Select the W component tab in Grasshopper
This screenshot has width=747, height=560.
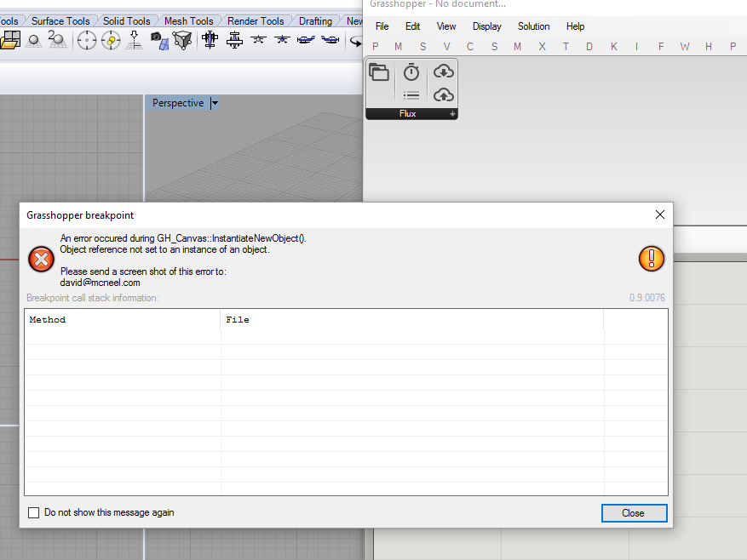685,47
